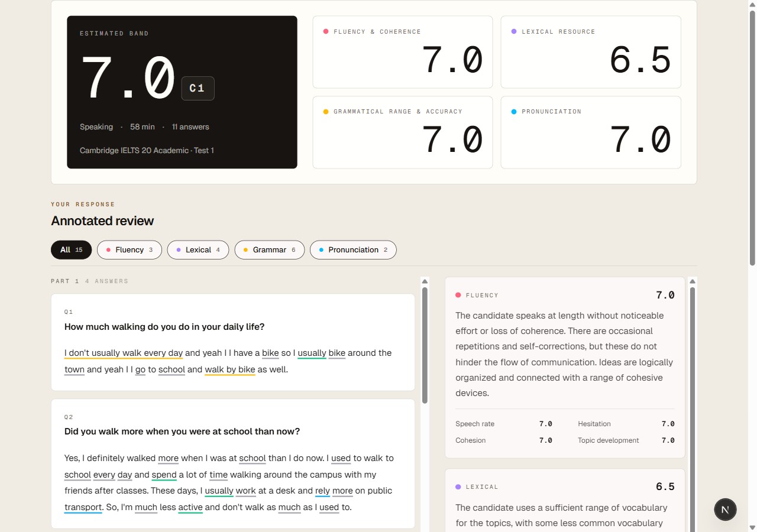Click underlined word "transport" in Q2 answer

tap(83, 507)
